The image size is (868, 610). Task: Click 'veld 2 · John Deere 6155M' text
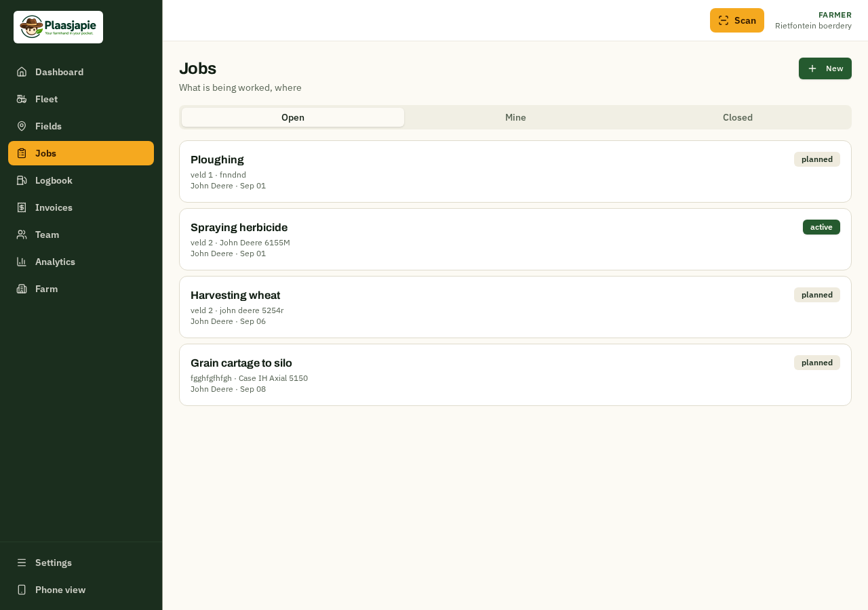[x=240, y=243]
